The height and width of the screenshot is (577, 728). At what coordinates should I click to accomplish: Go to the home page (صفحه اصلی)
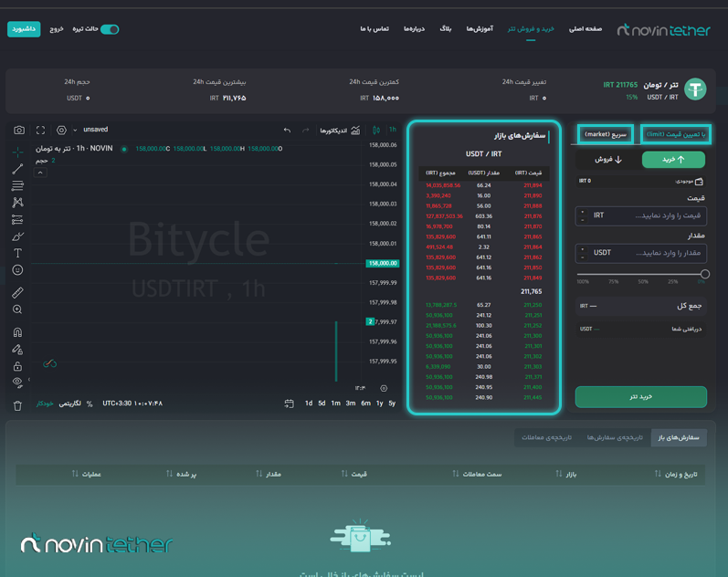tap(586, 29)
